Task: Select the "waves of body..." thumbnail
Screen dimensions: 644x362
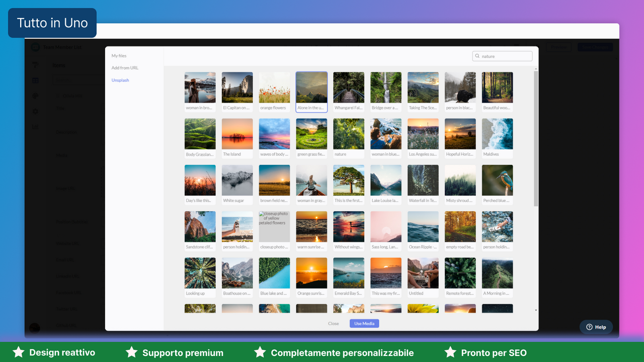Action: click(275, 138)
